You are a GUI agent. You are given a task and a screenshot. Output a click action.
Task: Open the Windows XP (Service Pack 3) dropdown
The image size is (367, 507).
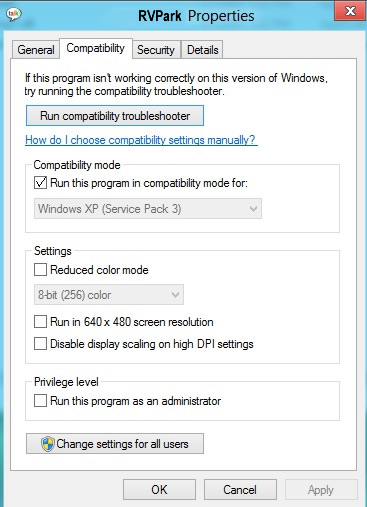click(x=148, y=209)
